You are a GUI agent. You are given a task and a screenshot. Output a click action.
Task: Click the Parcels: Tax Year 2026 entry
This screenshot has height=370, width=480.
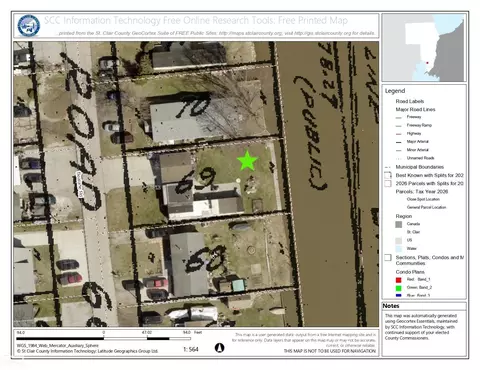pos(422,192)
